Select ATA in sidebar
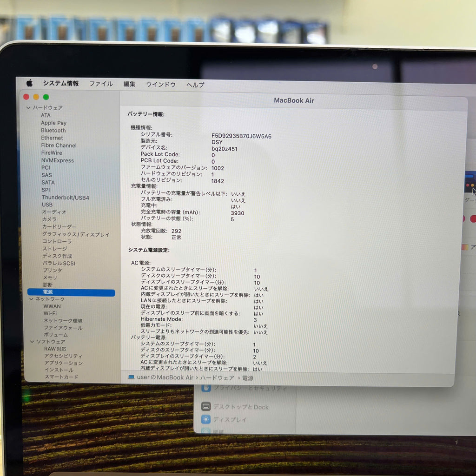Image resolution: width=476 pixels, height=476 pixels. tap(46, 115)
